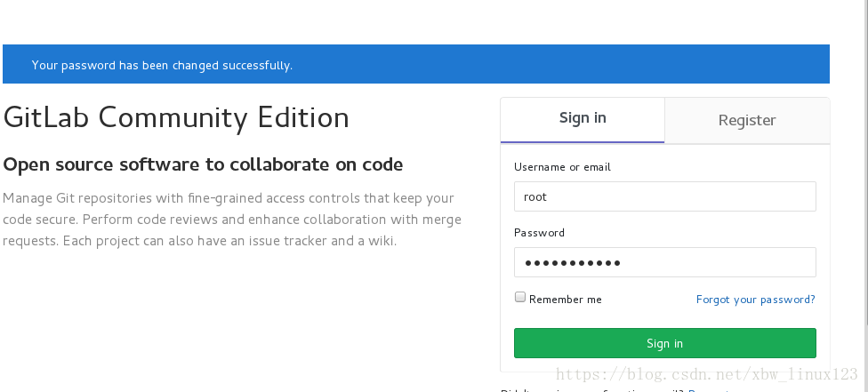This screenshot has height=392, width=868.
Task: Enable the Remember me checkbox
Action: pyautogui.click(x=519, y=297)
